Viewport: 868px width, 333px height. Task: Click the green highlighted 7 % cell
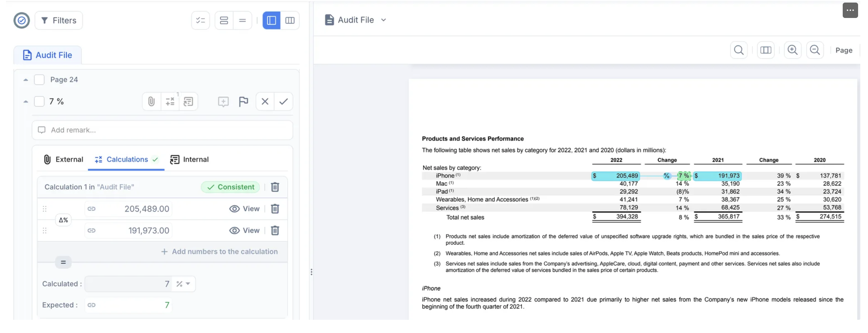tap(684, 176)
